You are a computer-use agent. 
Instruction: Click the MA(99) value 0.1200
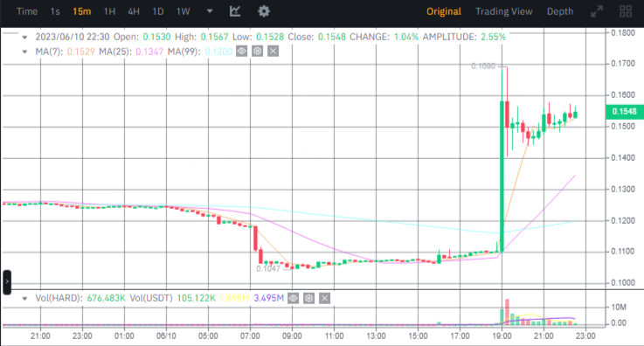pyautogui.click(x=218, y=52)
